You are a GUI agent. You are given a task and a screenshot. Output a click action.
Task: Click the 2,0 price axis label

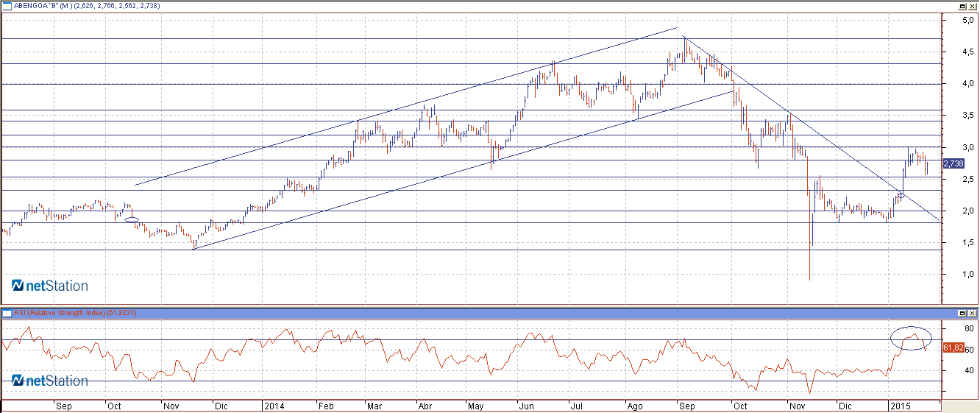(x=968, y=211)
